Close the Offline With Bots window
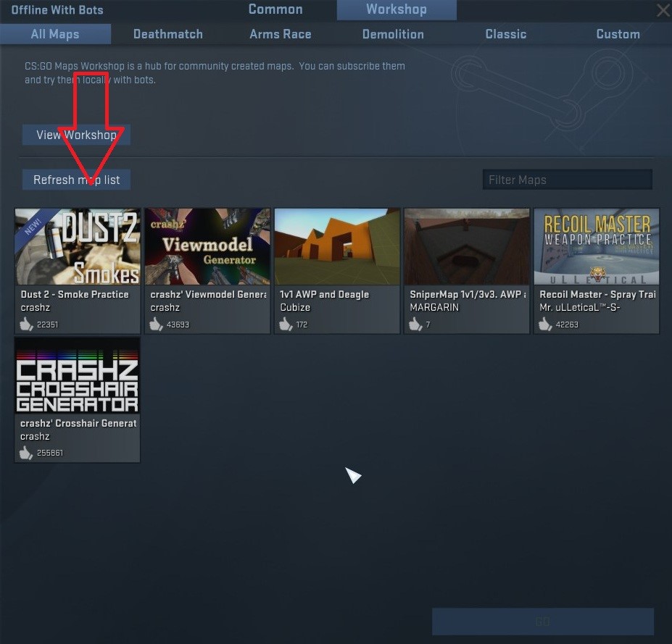Screen dimensions: 672x644 click(x=663, y=10)
